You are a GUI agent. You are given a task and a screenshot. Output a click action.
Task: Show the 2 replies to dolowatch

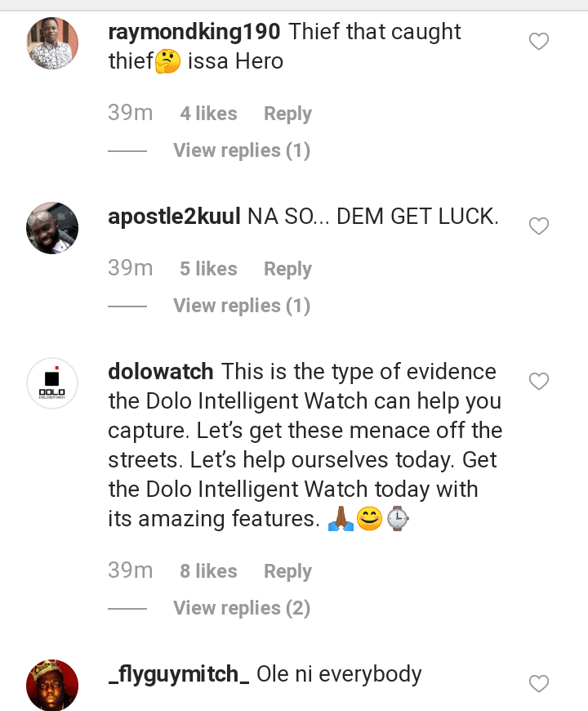[x=242, y=608]
